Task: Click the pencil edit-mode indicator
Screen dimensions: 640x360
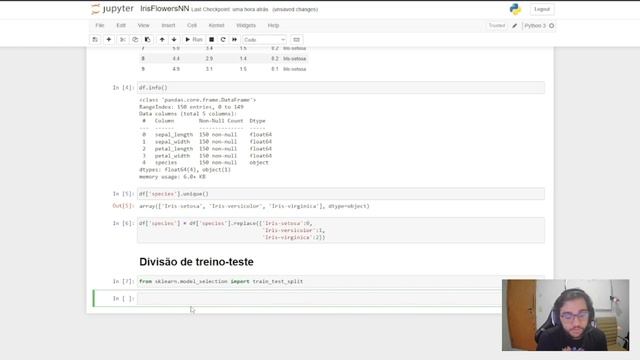Action: point(515,26)
